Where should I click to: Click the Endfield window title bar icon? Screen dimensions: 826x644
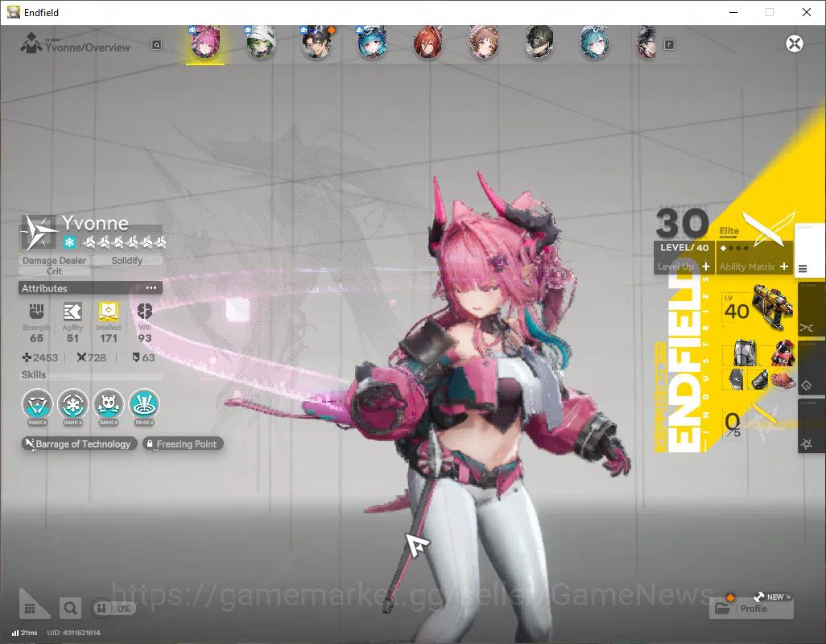click(13, 12)
